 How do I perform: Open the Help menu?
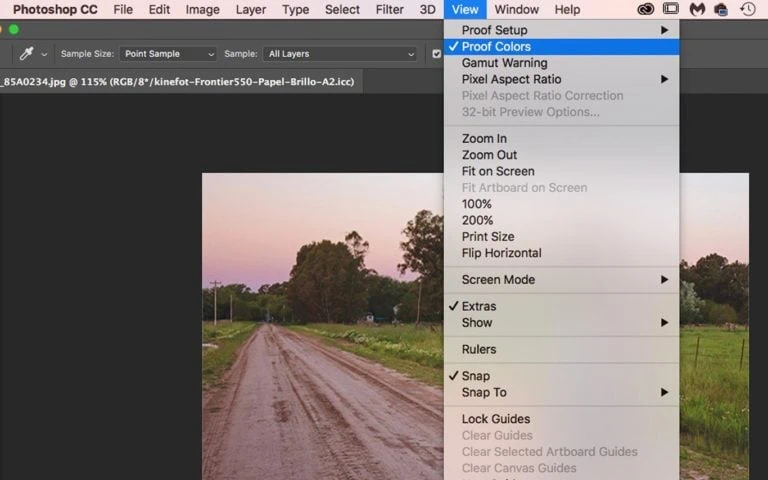[x=567, y=9]
